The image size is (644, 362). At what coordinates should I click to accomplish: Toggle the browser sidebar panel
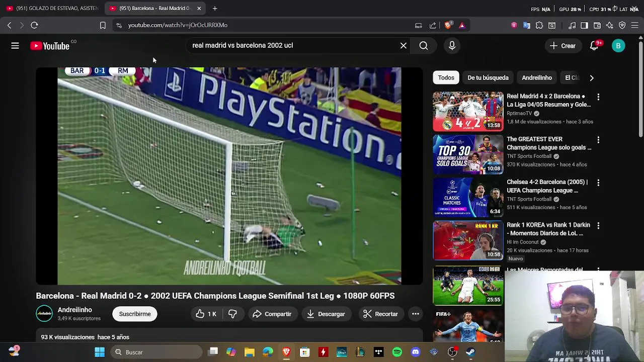584,25
